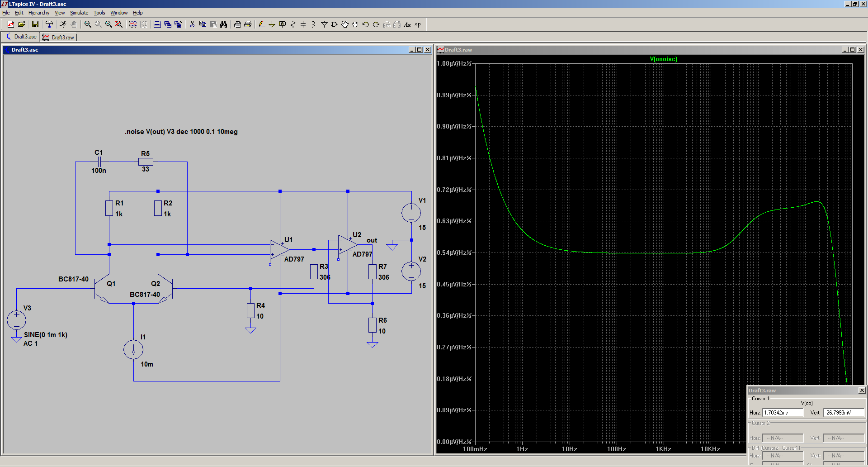Select the move hand tool
This screenshot has width=868, height=467.
[345, 24]
